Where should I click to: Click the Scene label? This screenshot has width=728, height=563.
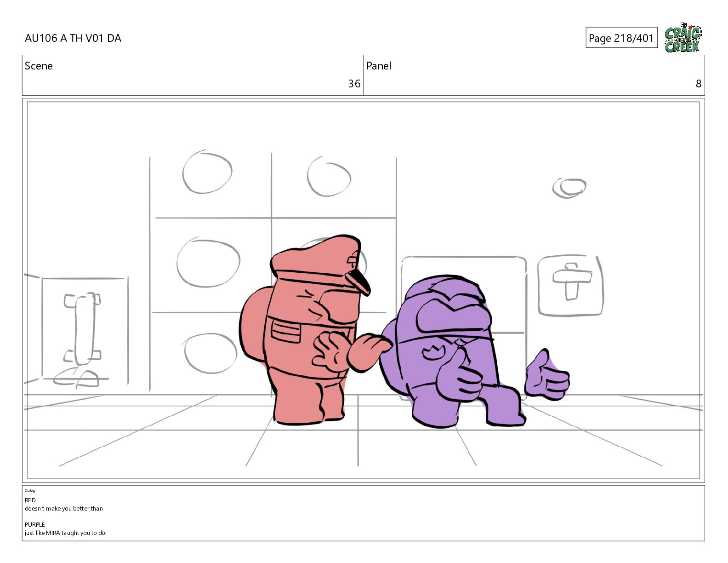39,66
